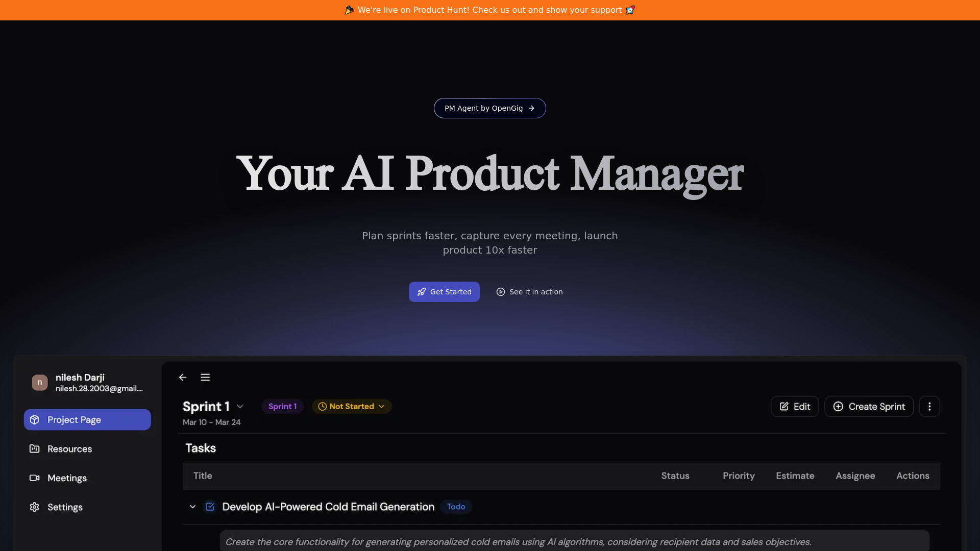Toggle the hamburger menu icon

pos(205,378)
